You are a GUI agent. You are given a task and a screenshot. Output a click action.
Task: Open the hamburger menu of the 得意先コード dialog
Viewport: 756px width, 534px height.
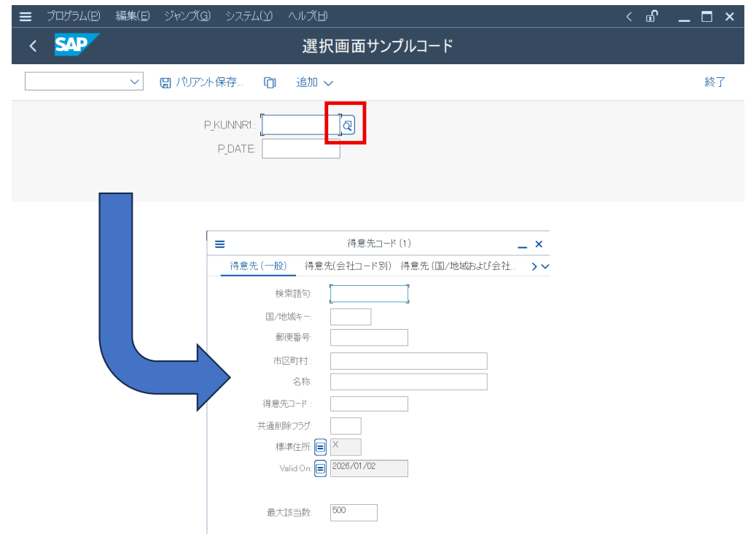[220, 244]
